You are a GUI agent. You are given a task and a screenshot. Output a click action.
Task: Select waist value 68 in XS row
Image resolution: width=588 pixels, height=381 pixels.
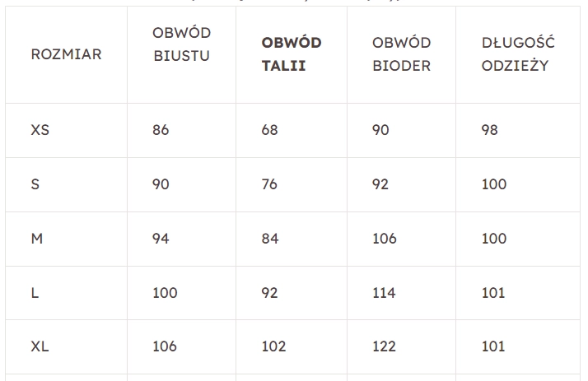click(270, 130)
